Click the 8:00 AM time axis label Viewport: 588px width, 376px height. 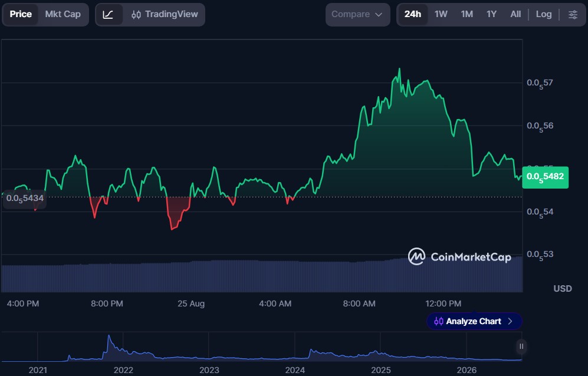coord(359,304)
